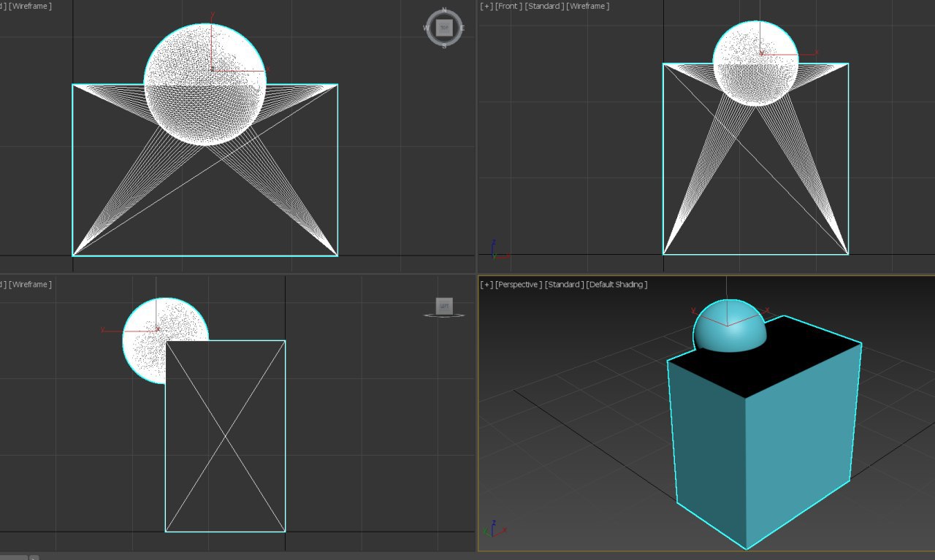Click the W compass point on the ViewCube
This screenshot has height=560, width=935.
(426, 28)
